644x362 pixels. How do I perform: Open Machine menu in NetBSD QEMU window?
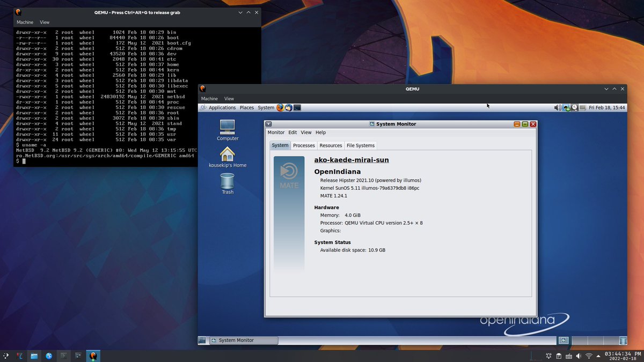[x=25, y=23]
